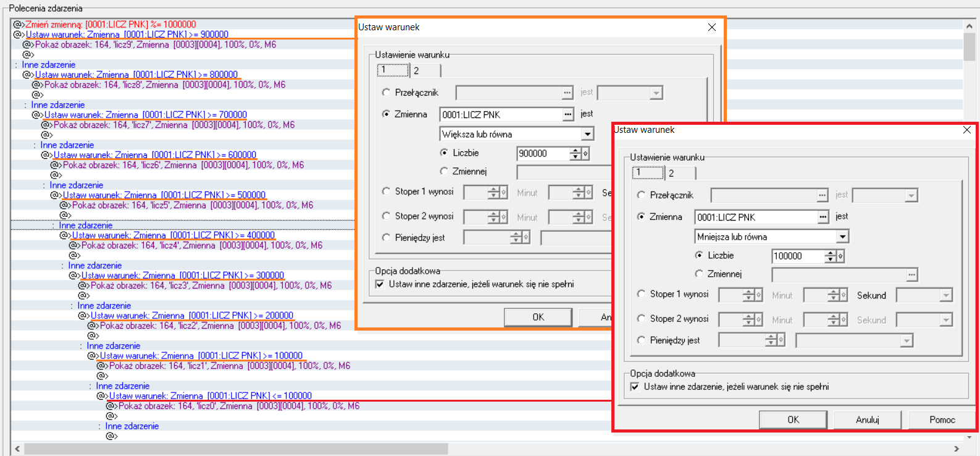
Task: Click the up arrow on the 100000 spinner
Action: 831,253
